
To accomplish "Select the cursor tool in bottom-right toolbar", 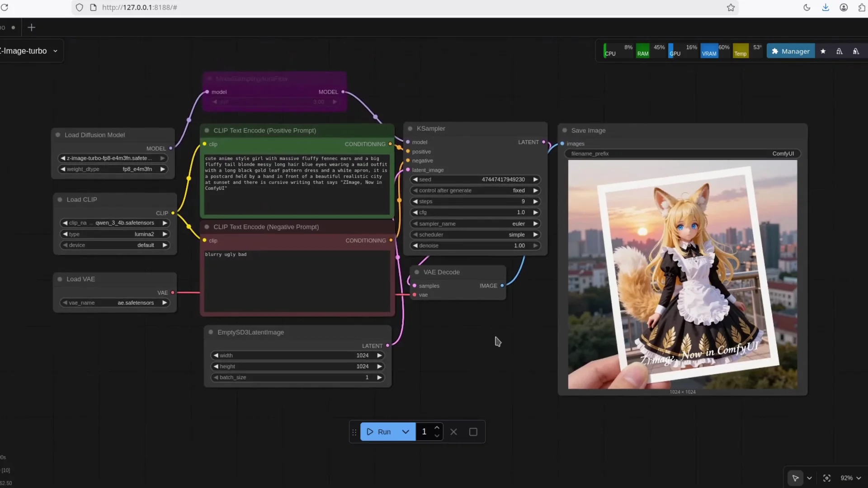I will [796, 478].
